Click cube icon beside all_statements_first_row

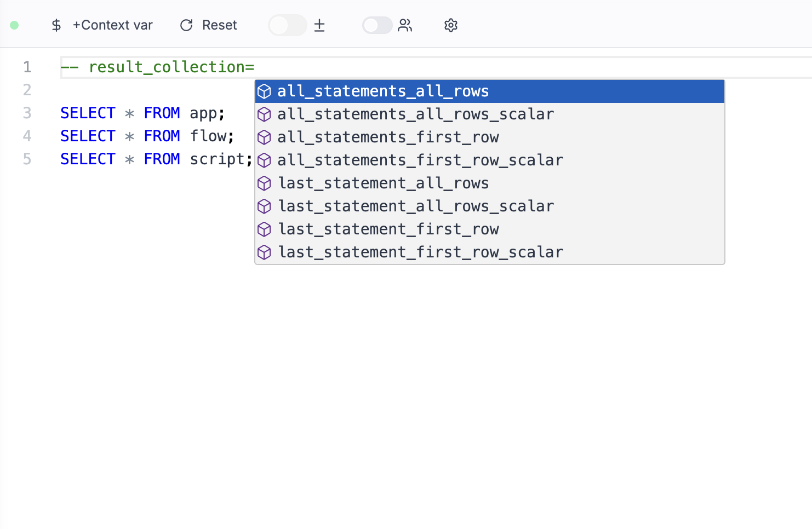(x=264, y=137)
